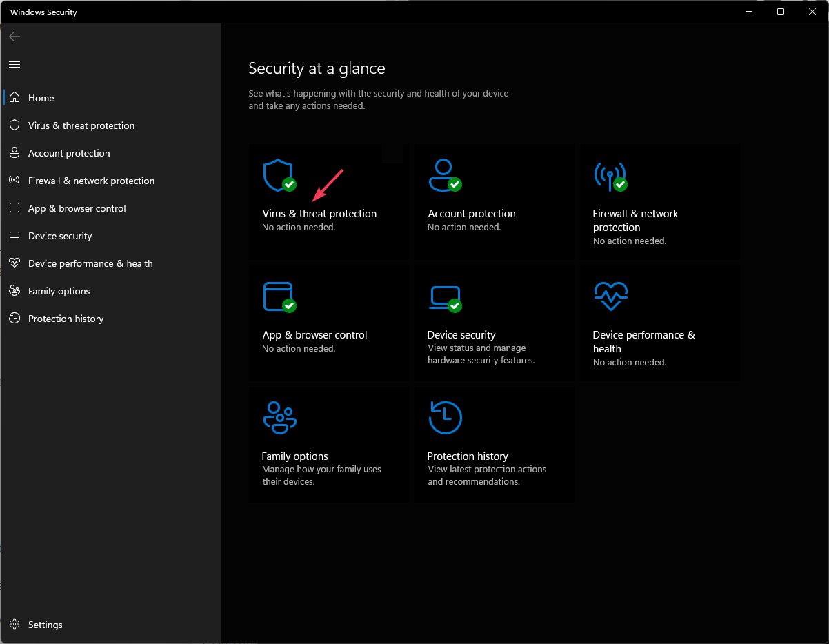Open Protection history from the sidebar

pyautogui.click(x=66, y=318)
